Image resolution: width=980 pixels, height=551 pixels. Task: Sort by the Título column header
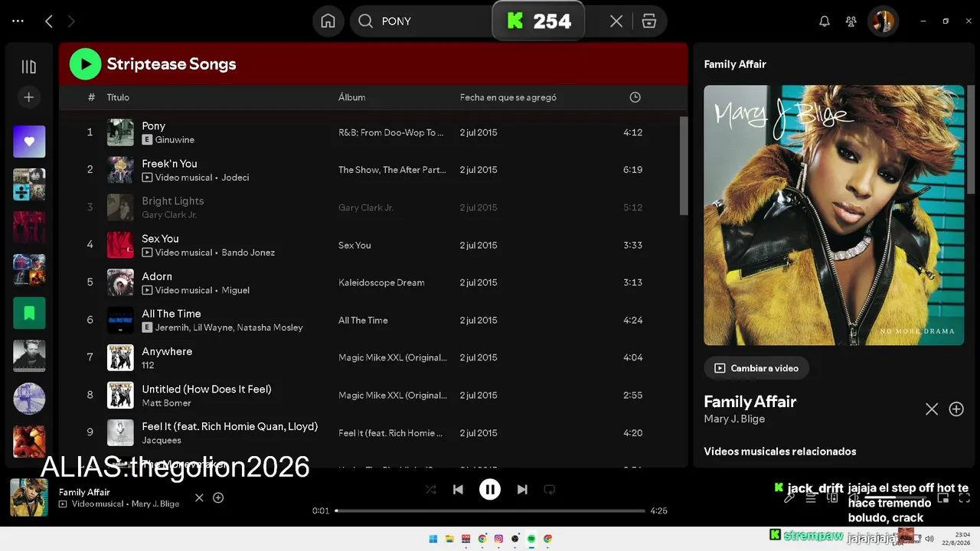click(x=118, y=97)
